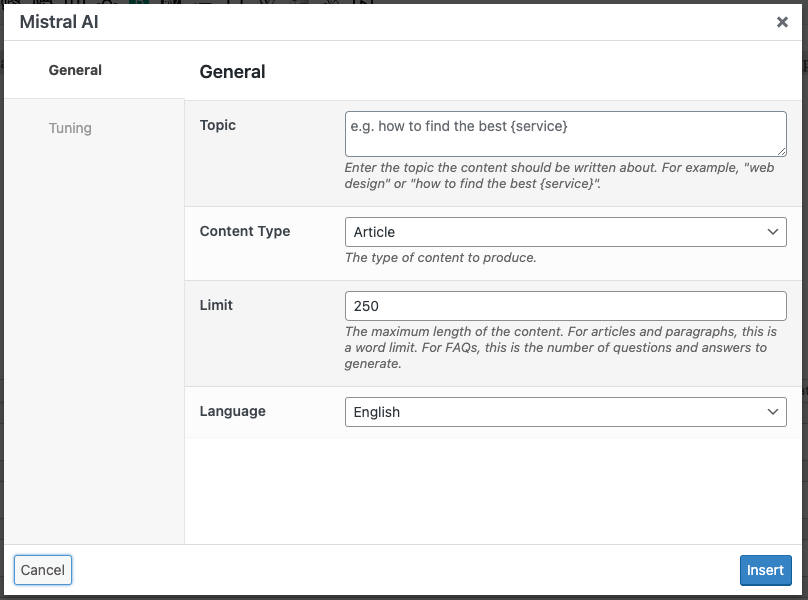Expand the Language selector
This screenshot has width=808, height=600.
(565, 411)
